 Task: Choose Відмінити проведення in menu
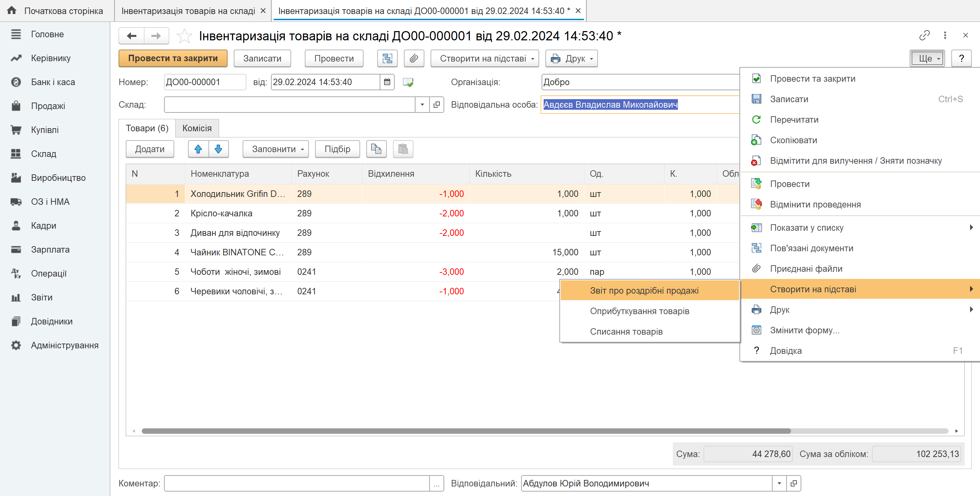point(860,204)
